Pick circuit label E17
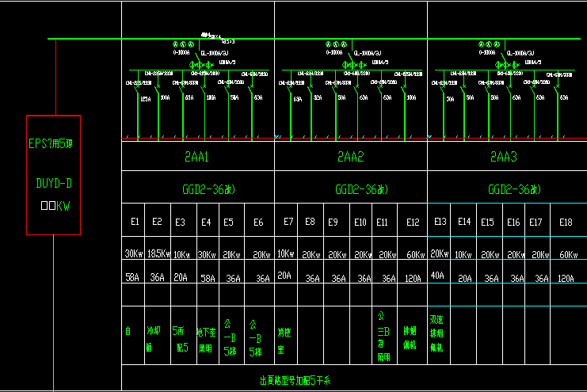The width and height of the screenshot is (587, 392). click(x=536, y=223)
